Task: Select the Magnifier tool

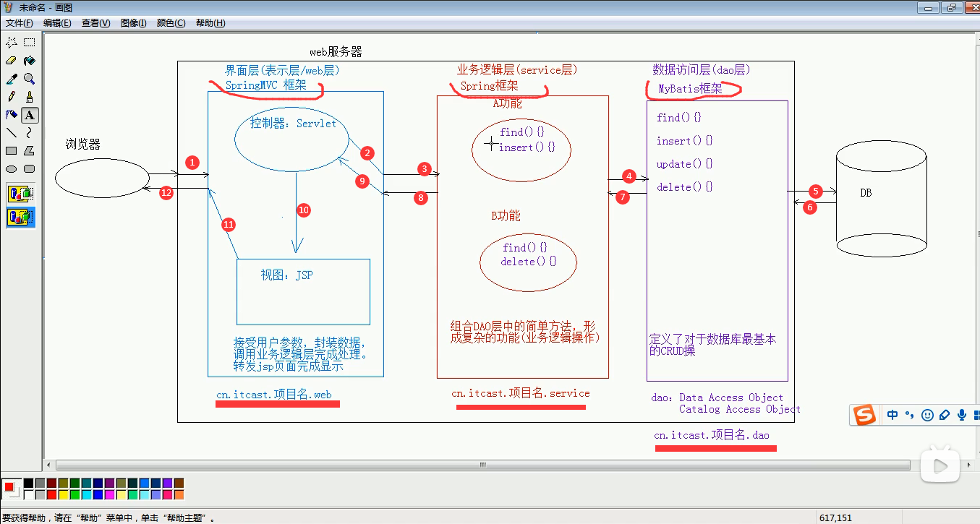Action: (x=30, y=78)
